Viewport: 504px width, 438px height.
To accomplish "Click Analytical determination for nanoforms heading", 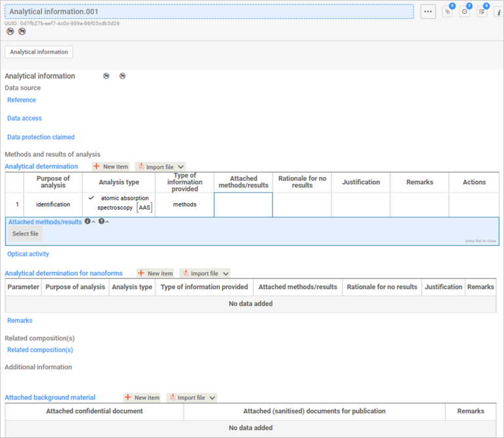I will coord(64,273).
